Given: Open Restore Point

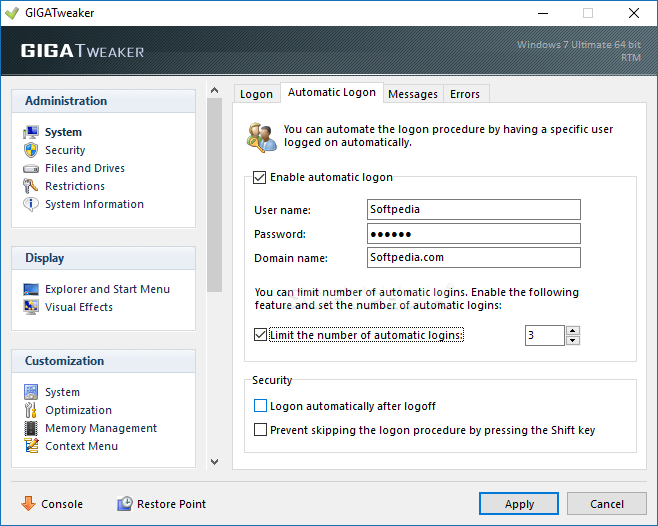Looking at the screenshot, I should tap(171, 504).
